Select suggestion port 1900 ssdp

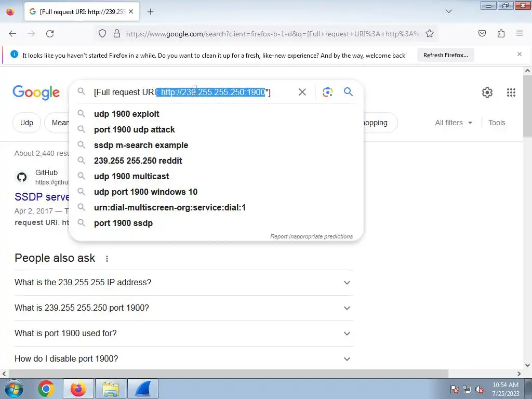(216, 223)
